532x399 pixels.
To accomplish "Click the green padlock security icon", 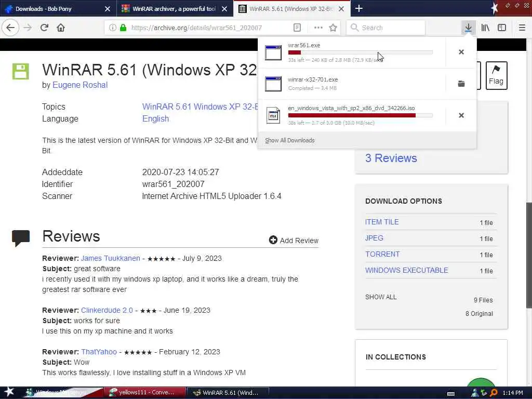I will [x=123, y=28].
